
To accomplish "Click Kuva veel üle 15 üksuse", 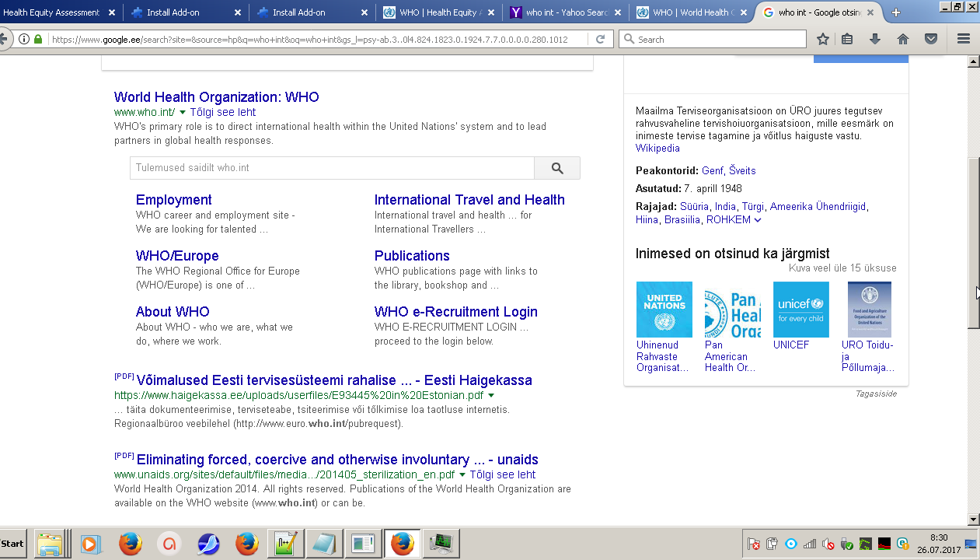I will tap(842, 268).
